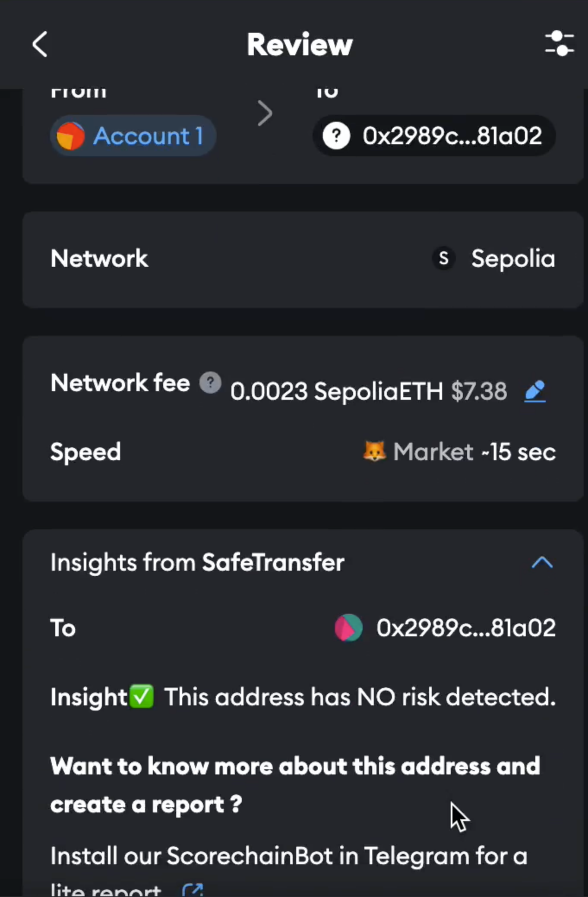Edit the network fee with pencil icon
The image size is (588, 897).
(535, 391)
